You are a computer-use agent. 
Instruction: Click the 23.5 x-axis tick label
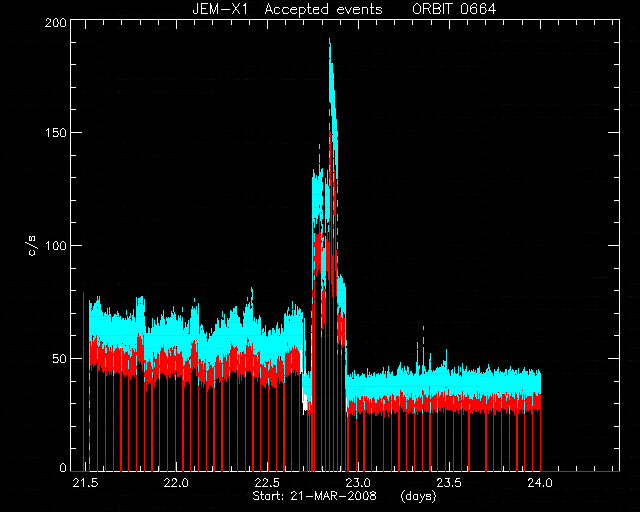click(x=449, y=483)
